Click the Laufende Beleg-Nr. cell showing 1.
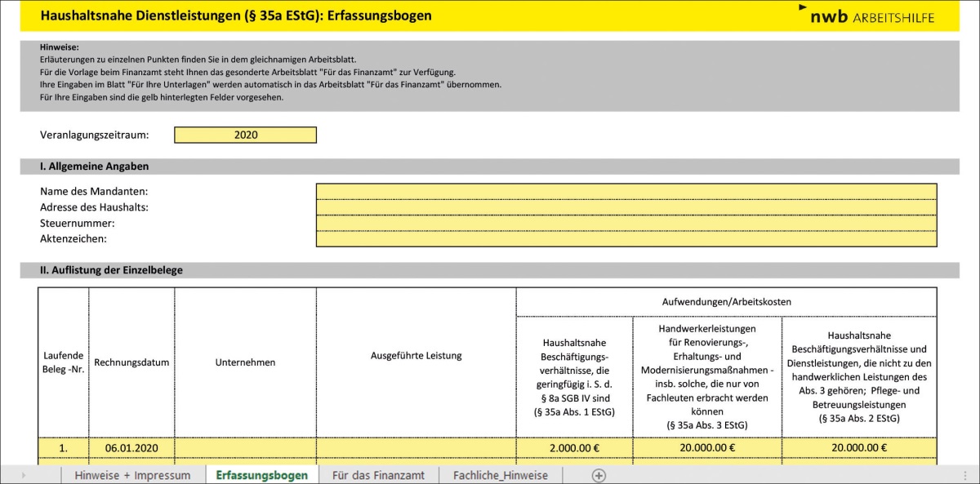 (63, 447)
